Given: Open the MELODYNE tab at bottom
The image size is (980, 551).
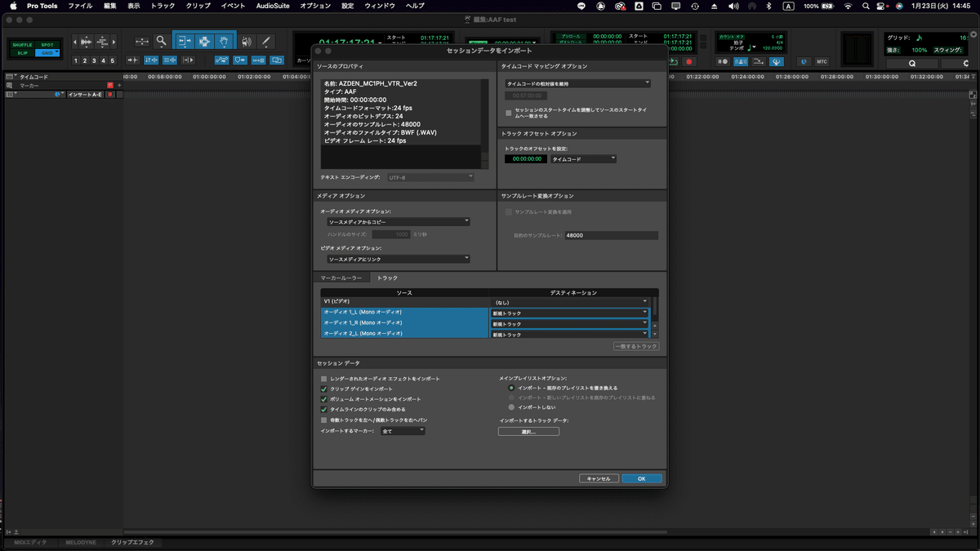Looking at the screenshot, I should pyautogui.click(x=80, y=543).
